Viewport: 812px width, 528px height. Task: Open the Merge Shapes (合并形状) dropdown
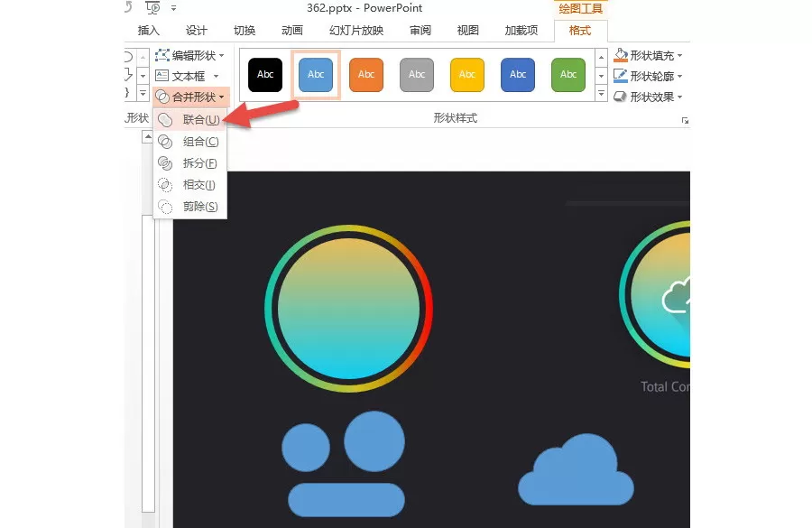pos(190,97)
